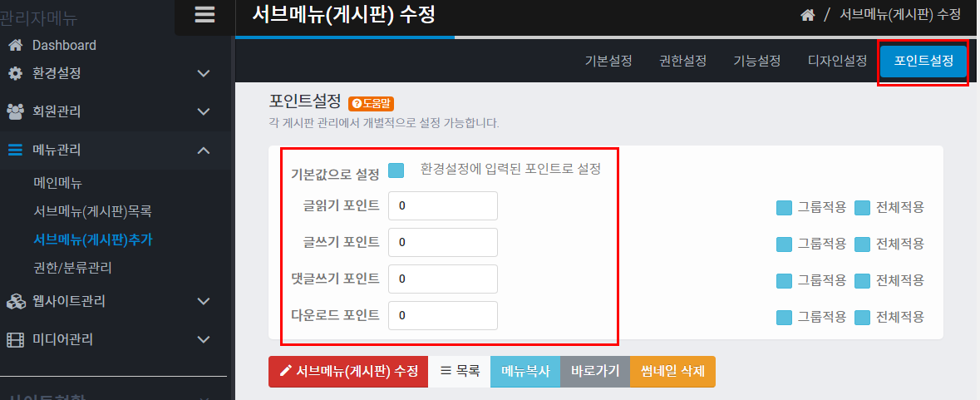Open the 디자인설정 tab

tap(837, 62)
